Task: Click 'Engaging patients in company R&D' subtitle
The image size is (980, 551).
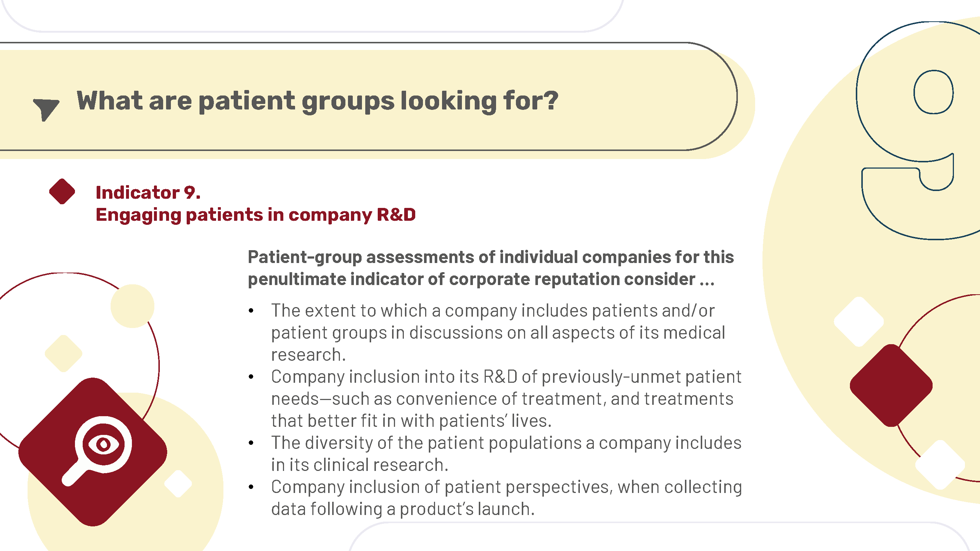Action: pos(256,215)
